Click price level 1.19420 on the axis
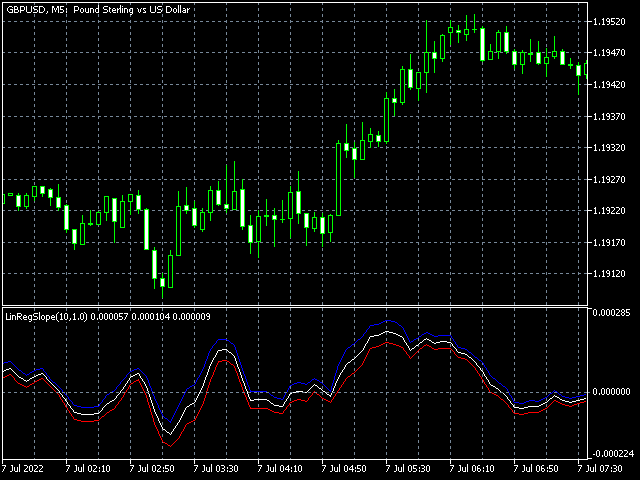The height and width of the screenshot is (480, 640). (x=609, y=84)
